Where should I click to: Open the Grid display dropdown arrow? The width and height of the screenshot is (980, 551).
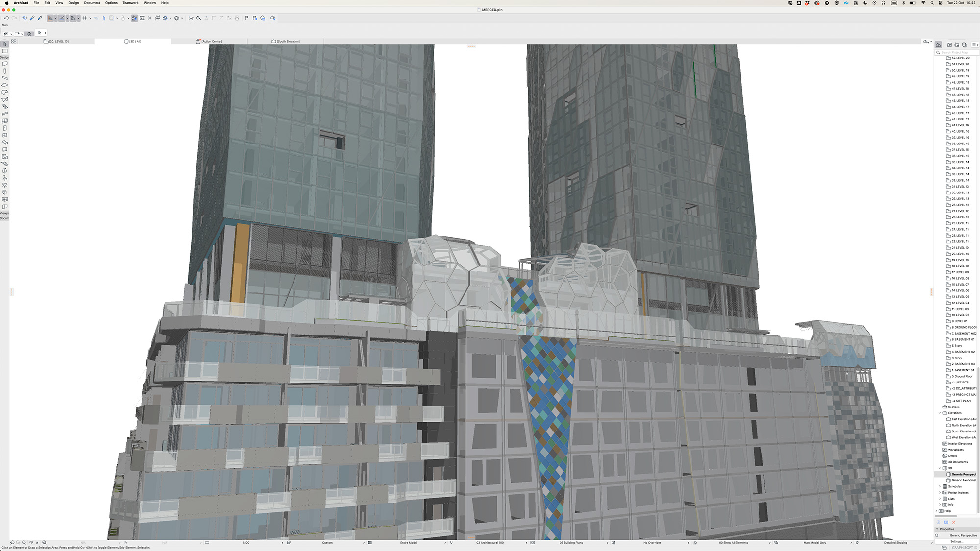[x=90, y=18]
